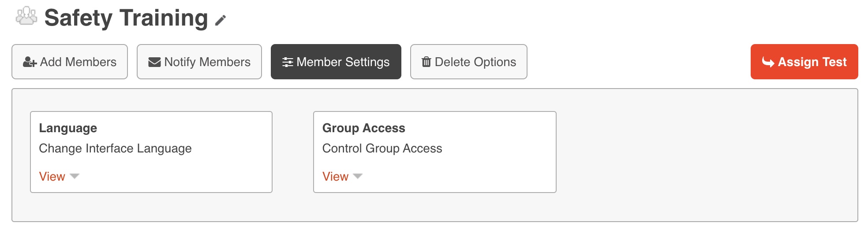Image resolution: width=868 pixels, height=230 pixels.
Task: Click the trash icon in Delete Options
Action: [x=426, y=62]
